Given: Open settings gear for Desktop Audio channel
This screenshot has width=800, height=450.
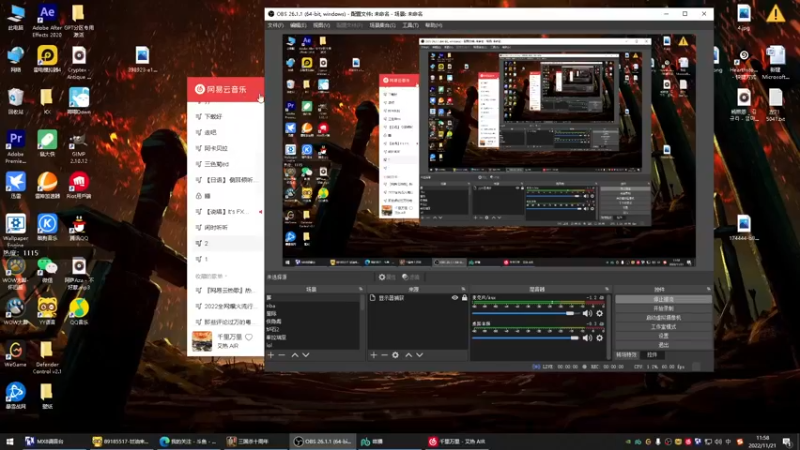Looking at the screenshot, I should pos(599,338).
